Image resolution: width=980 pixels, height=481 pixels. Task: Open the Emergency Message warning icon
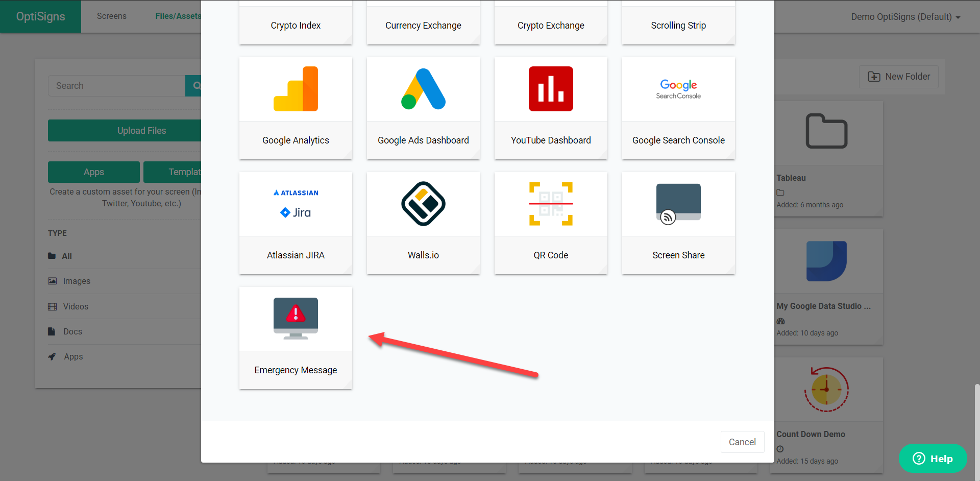click(296, 319)
